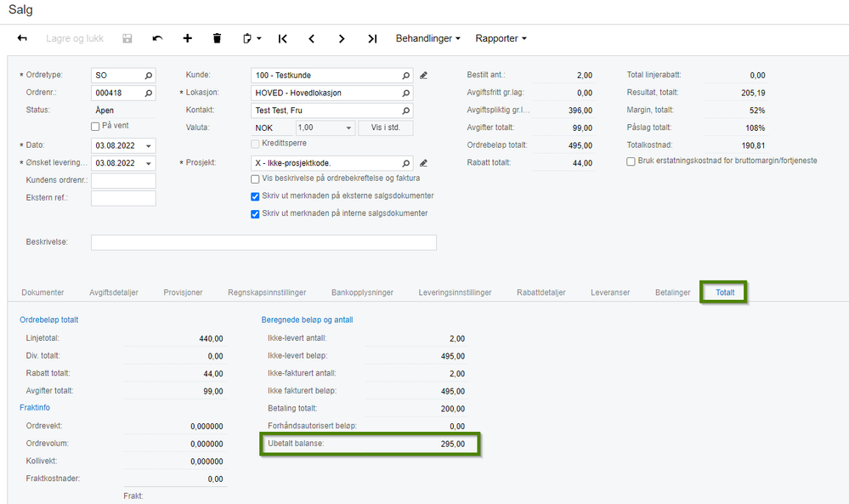Edit project with pencil icon beside Prosjekt
The height and width of the screenshot is (504, 849).
(x=424, y=163)
